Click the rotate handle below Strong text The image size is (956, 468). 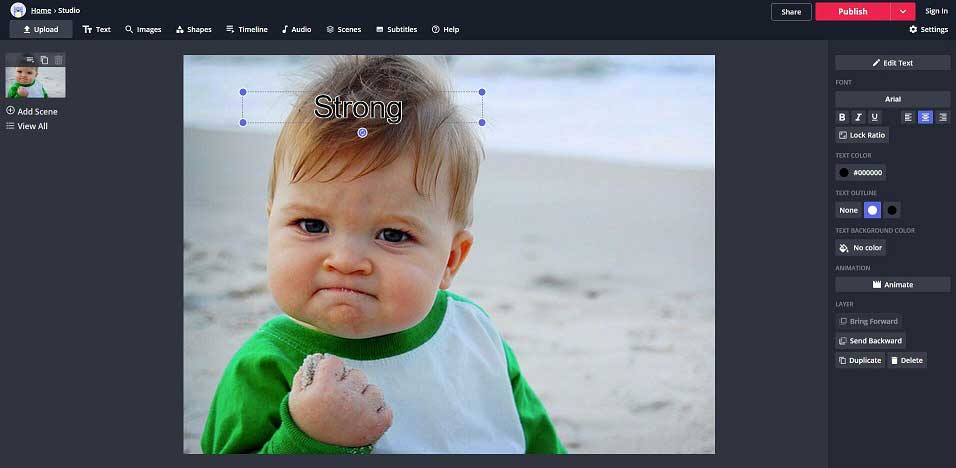[x=362, y=132]
